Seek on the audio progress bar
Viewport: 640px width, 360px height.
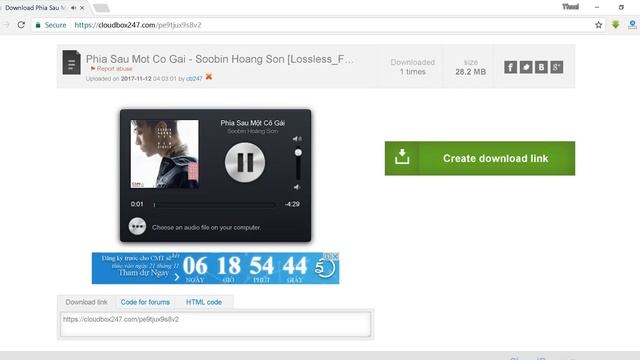[214, 204]
